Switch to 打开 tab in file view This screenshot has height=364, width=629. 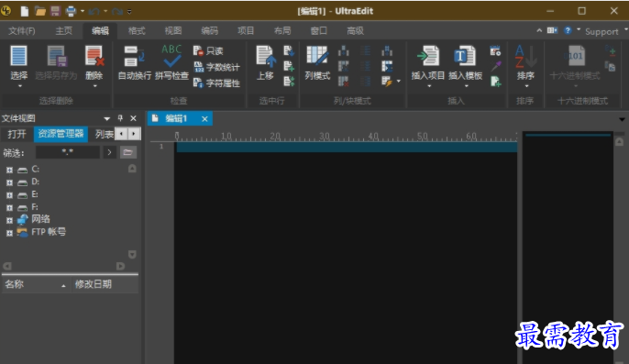pos(17,134)
